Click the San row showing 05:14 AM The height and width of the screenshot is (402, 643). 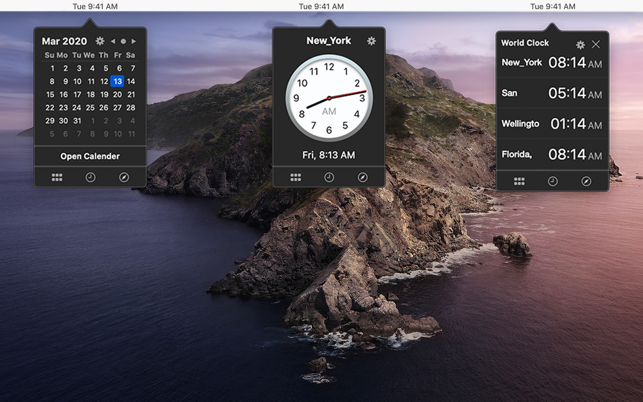click(x=552, y=93)
